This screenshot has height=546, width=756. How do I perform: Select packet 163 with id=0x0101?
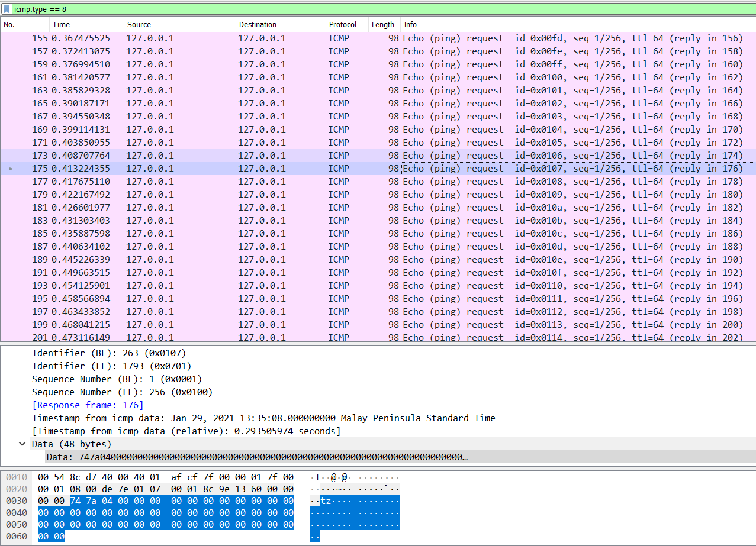(378, 91)
